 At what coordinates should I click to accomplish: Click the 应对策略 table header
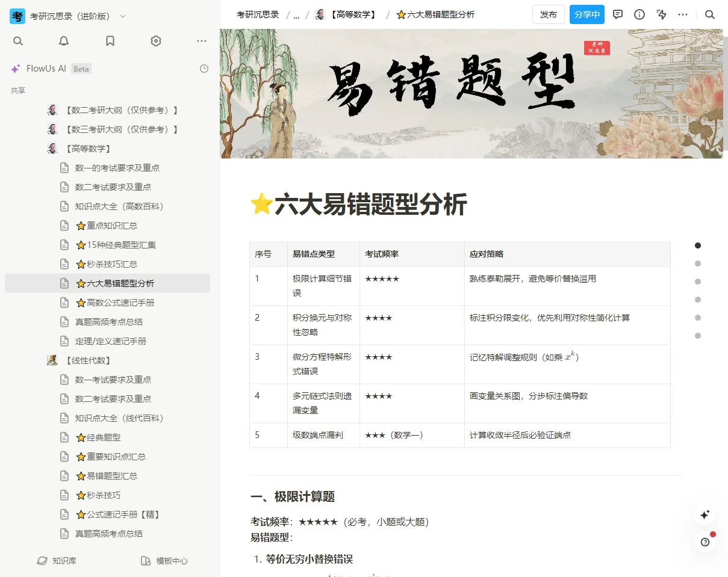click(567, 255)
